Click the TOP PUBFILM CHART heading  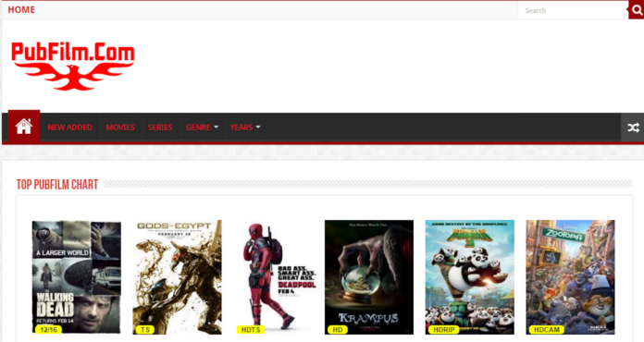(57, 185)
